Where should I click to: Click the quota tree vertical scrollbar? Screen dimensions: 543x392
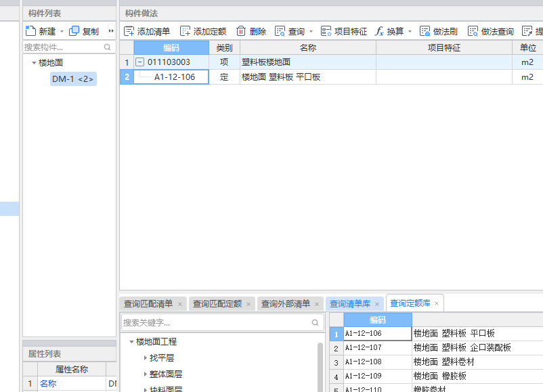[x=320, y=367]
